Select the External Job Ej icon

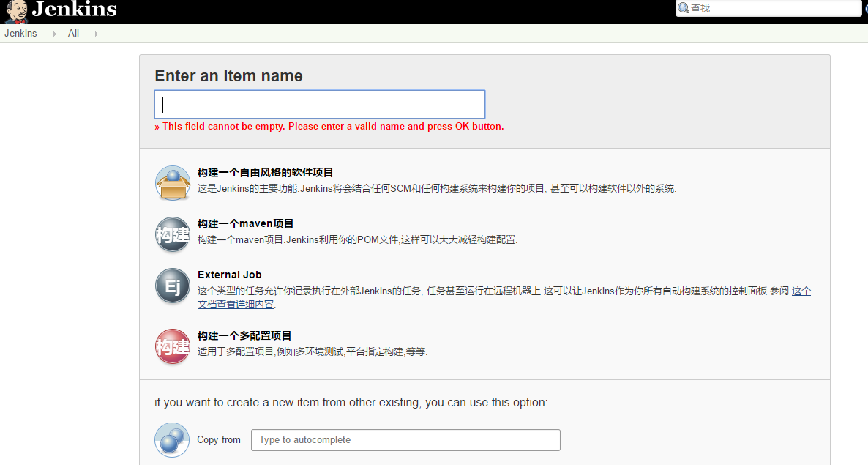(173, 286)
